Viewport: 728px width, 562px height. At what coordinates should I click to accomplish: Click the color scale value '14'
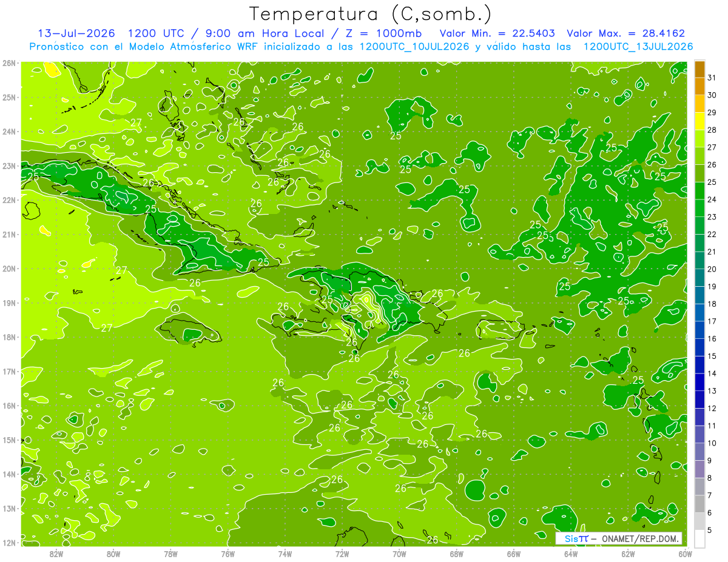(712, 373)
